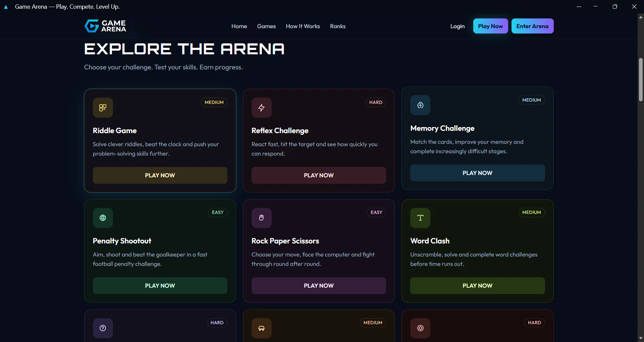Click the Riddle Game title
Screen dimensions: 644x342
tap(115, 131)
